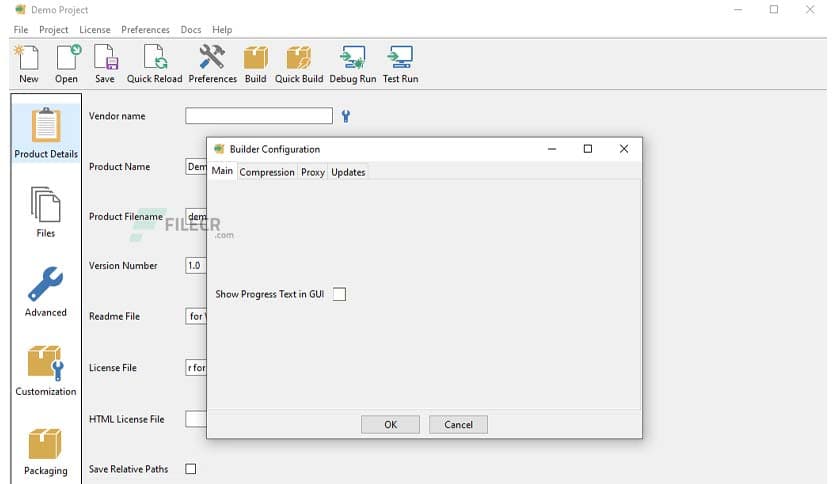Cancel the Builder Configuration dialog
836x484 pixels.
point(458,425)
